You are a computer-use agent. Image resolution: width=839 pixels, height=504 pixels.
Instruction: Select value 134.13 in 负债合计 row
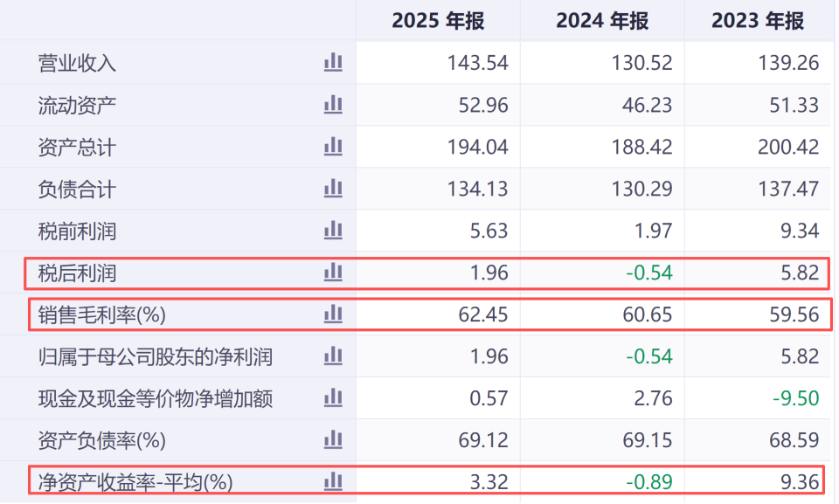[477, 189]
